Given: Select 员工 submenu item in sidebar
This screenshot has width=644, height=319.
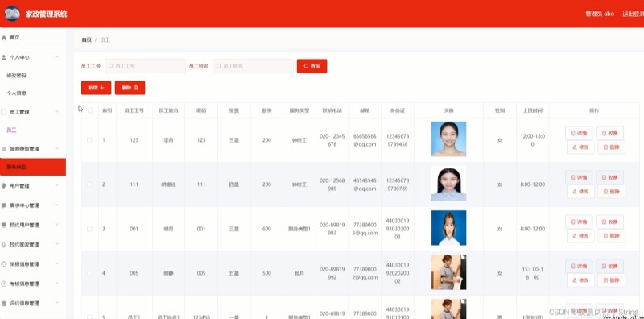Looking at the screenshot, I should pyautogui.click(x=11, y=130).
